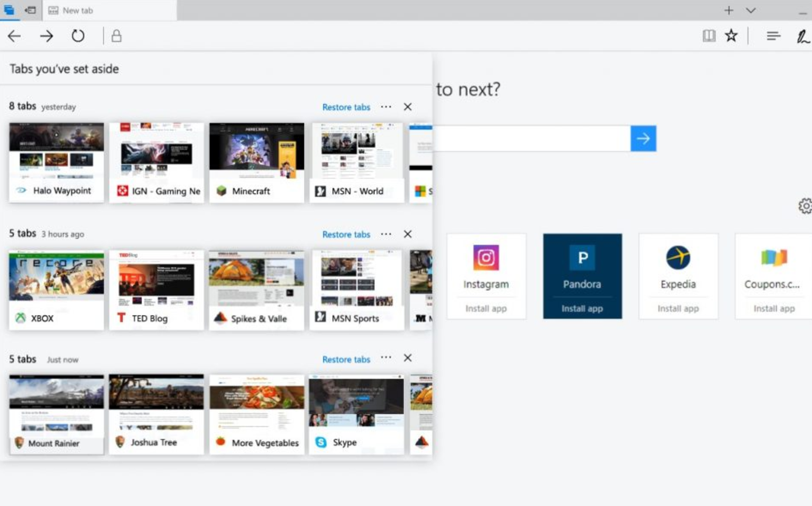The width and height of the screenshot is (812, 506).
Task: Open new tab page settings gear
Action: pyautogui.click(x=806, y=206)
